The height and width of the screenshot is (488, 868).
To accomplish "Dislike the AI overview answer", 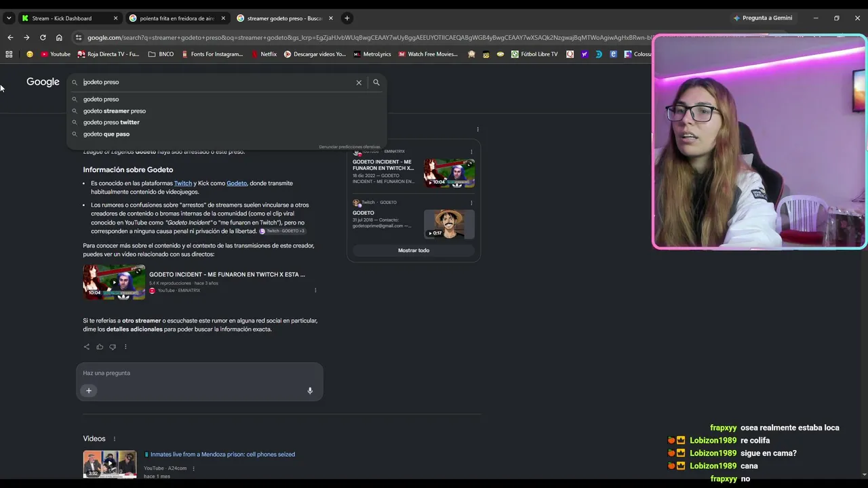I will click(x=113, y=347).
